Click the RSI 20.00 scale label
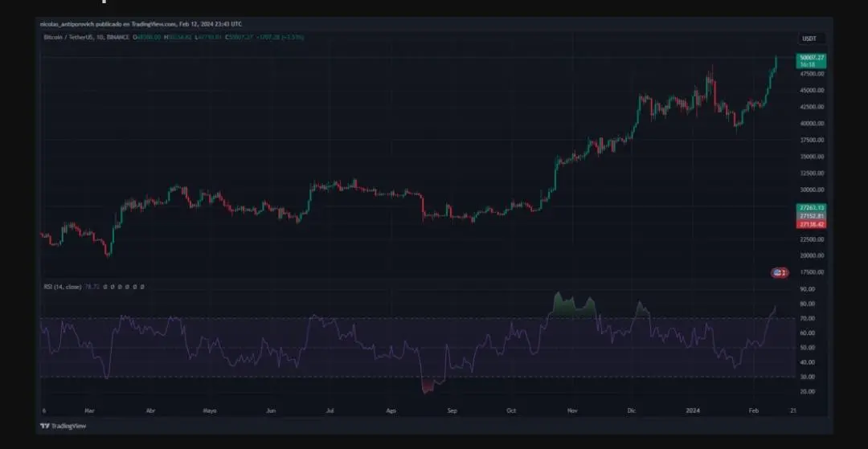The image size is (868, 449). pyautogui.click(x=808, y=391)
